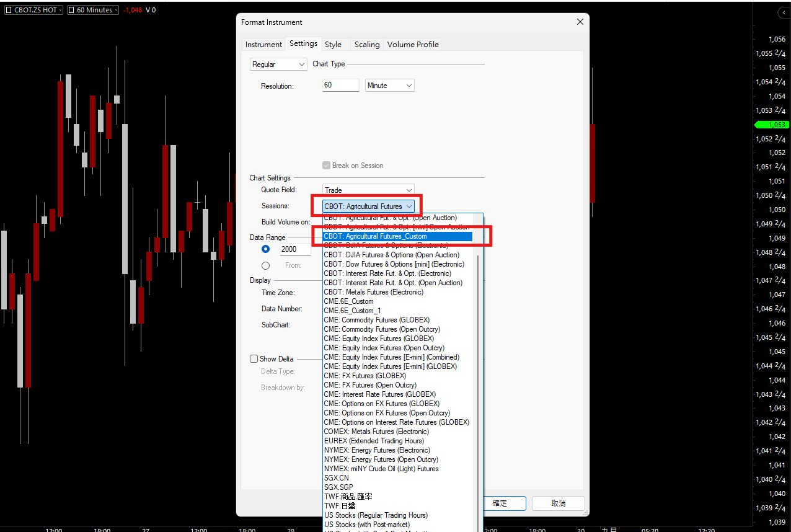Select the From date range radio button
Screen dimensions: 791x532
266,265
